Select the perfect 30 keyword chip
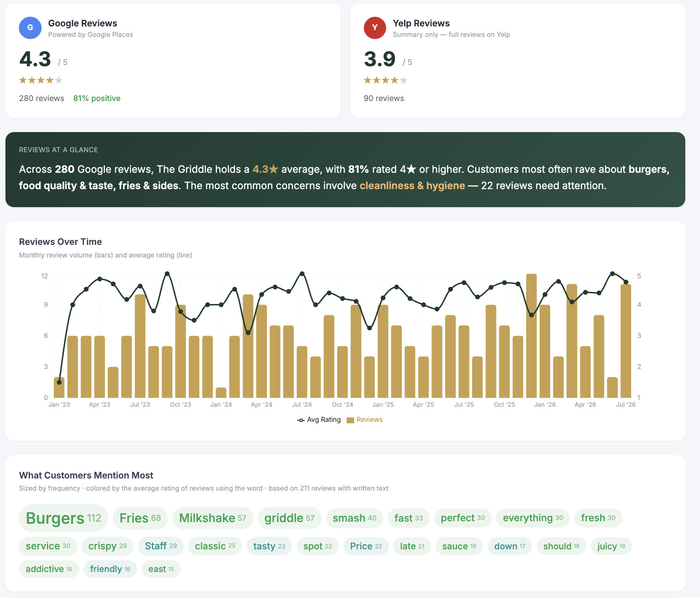Image resolution: width=700 pixels, height=598 pixels. 463,518
